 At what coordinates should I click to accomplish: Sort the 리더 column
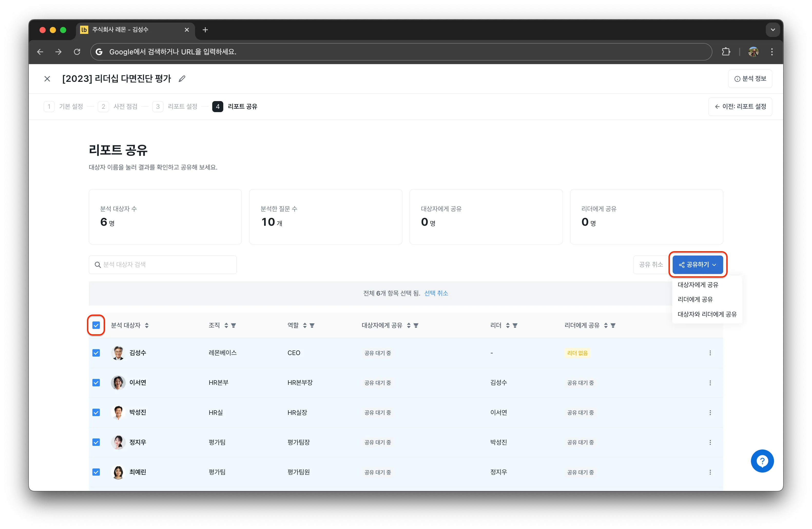508,325
